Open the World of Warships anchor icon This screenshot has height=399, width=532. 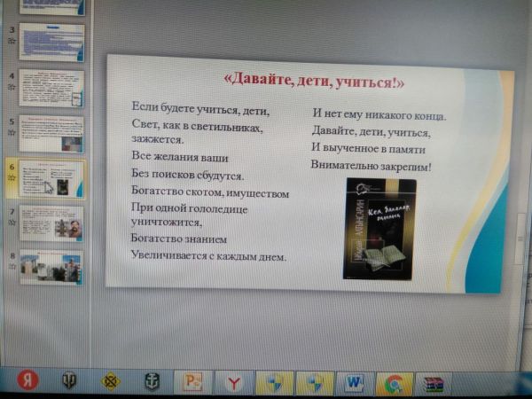(152, 381)
